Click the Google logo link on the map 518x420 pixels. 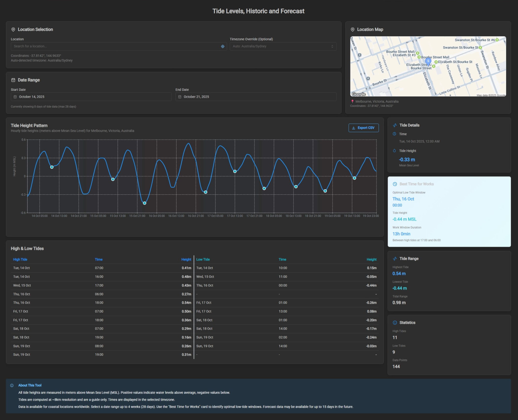[x=359, y=94]
